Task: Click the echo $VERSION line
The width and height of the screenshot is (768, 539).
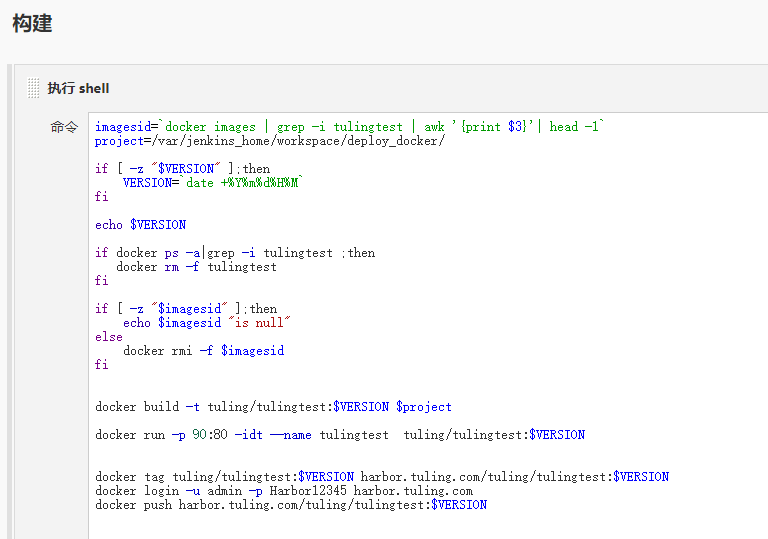Action: (141, 224)
